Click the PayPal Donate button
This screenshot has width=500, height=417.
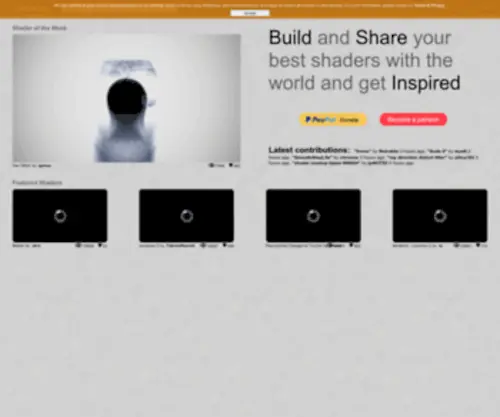[333, 120]
